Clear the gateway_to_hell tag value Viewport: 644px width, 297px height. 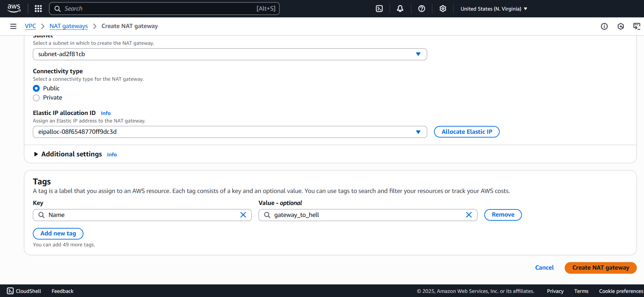tap(469, 215)
